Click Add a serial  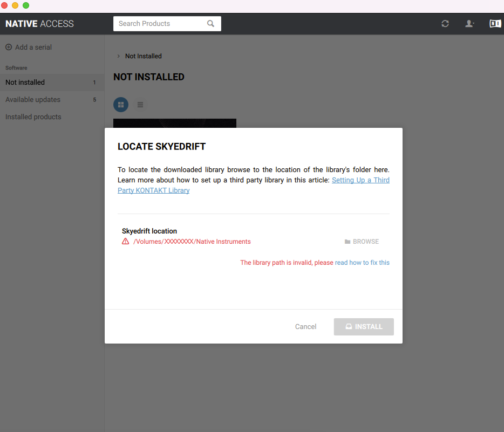point(29,47)
